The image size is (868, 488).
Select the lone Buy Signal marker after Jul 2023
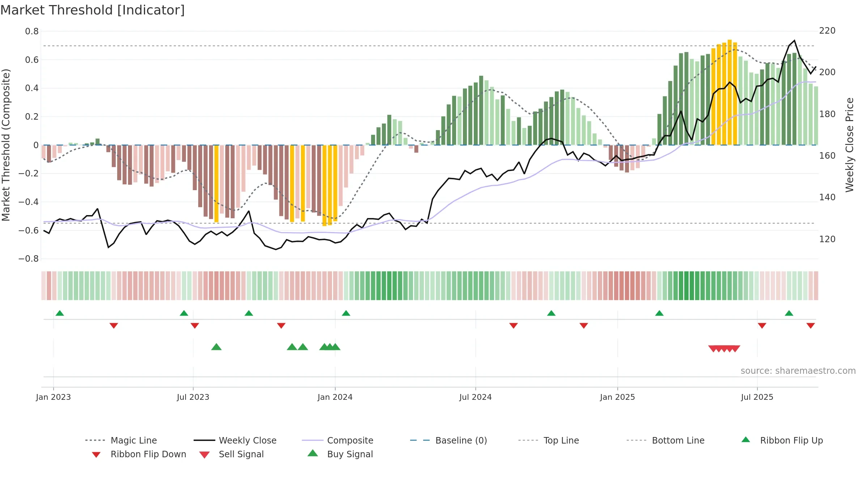pyautogui.click(x=216, y=347)
